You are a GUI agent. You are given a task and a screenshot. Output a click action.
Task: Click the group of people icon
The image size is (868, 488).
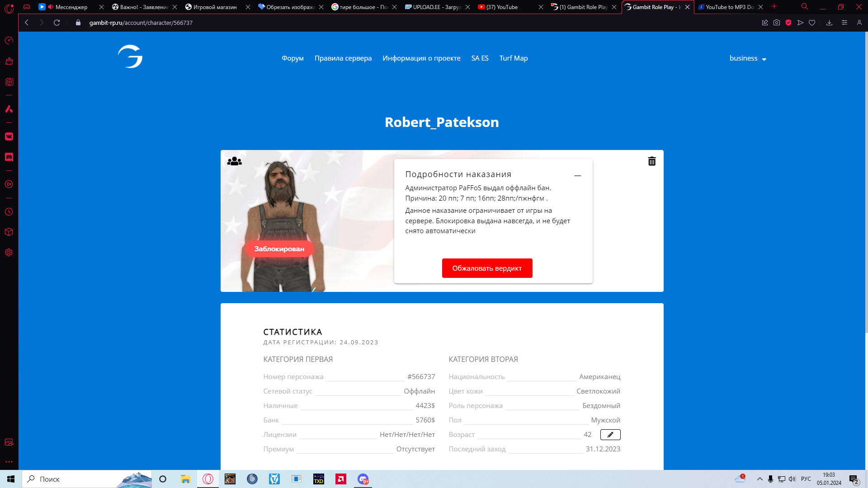[234, 161]
